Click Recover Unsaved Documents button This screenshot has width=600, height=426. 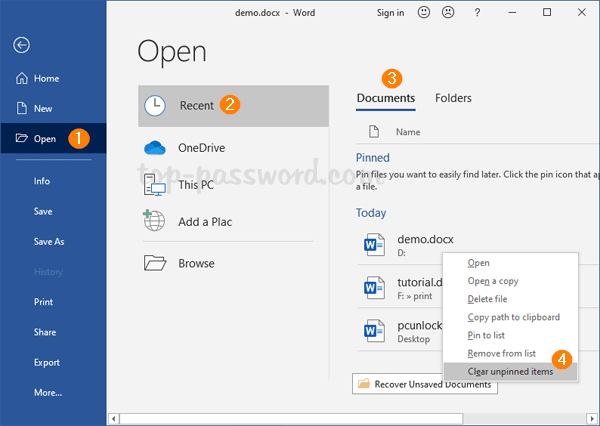(x=424, y=384)
